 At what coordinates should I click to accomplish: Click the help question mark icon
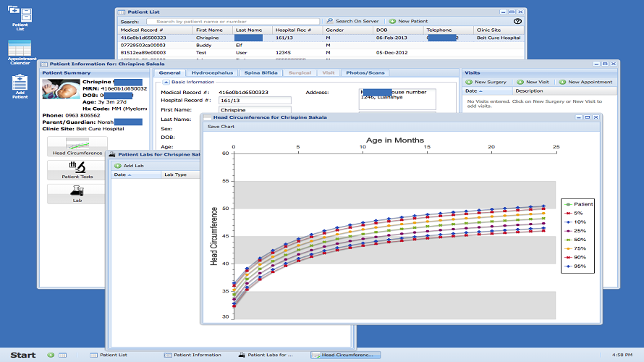[x=517, y=22]
